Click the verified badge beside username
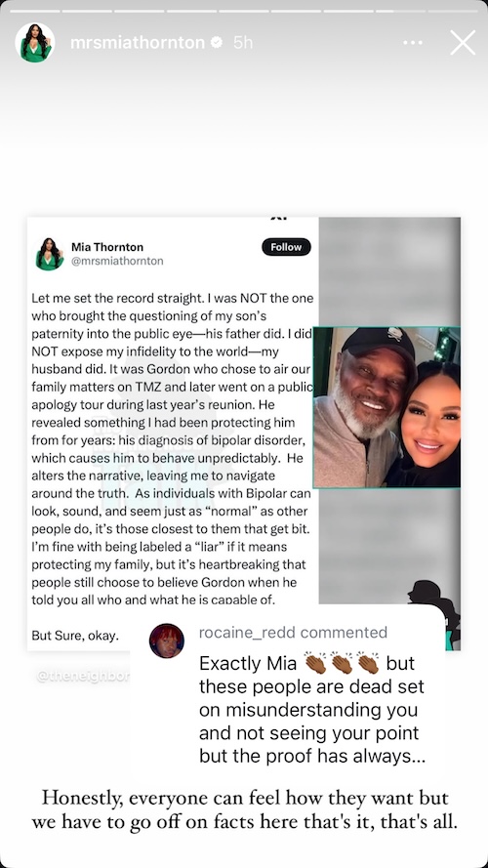Image resolution: width=488 pixels, height=868 pixels. coord(217,43)
